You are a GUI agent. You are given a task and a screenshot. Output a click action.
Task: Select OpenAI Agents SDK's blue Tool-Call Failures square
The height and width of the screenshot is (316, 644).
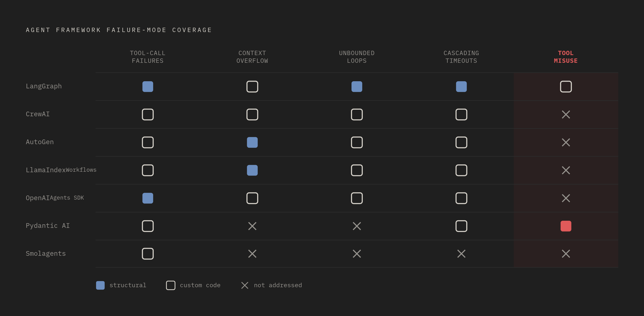click(148, 198)
